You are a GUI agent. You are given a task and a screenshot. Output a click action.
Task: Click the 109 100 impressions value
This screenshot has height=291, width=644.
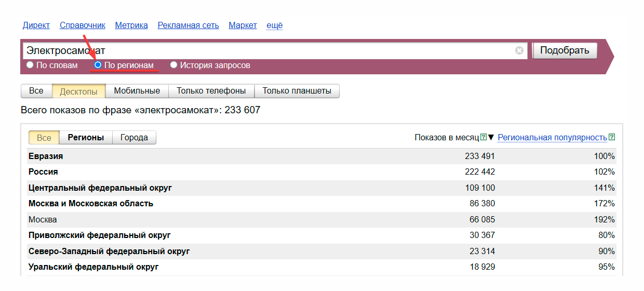click(x=480, y=188)
